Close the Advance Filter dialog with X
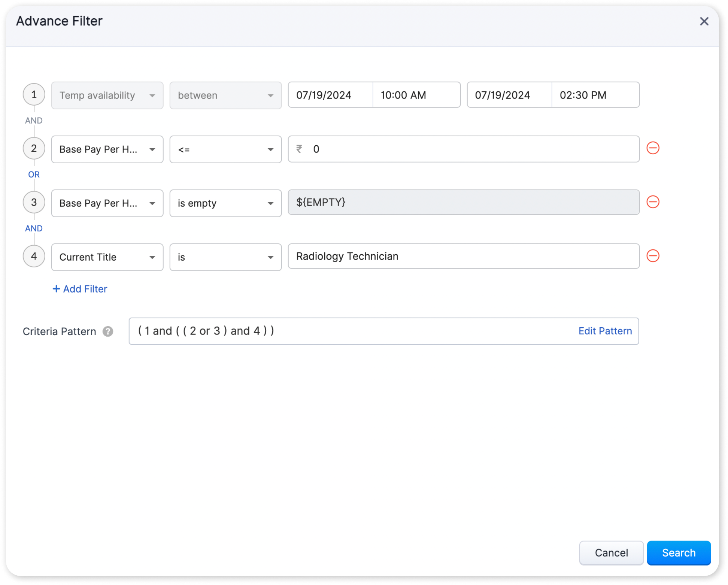Image resolution: width=728 pixels, height=585 pixels. coord(704,21)
